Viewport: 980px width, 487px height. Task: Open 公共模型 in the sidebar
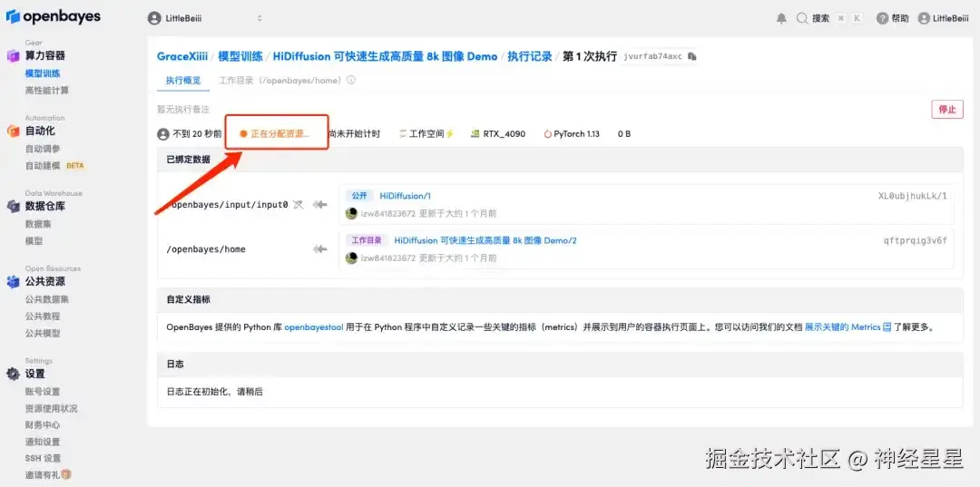click(44, 334)
